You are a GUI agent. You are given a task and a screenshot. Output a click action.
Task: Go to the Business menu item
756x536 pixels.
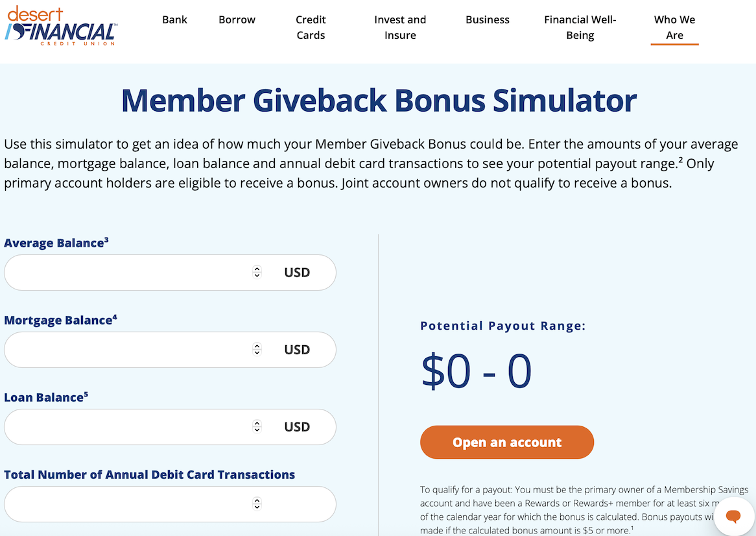(x=488, y=19)
